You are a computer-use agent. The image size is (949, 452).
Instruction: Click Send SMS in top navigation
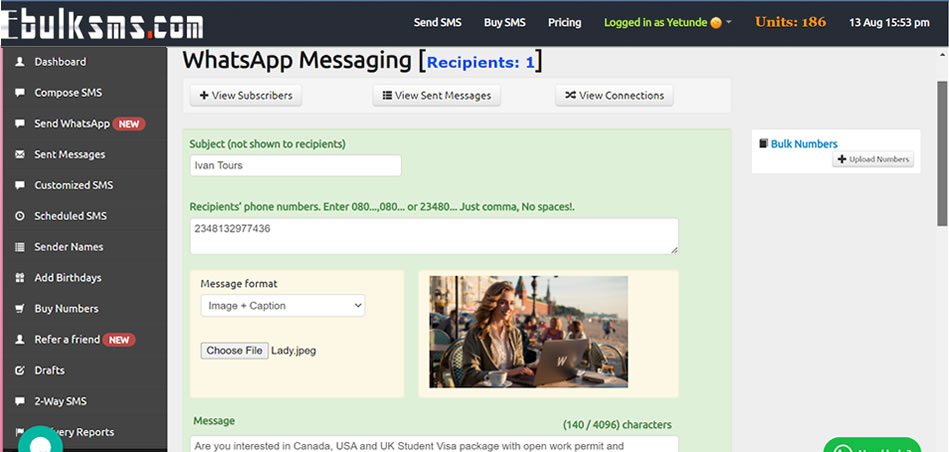tap(438, 23)
